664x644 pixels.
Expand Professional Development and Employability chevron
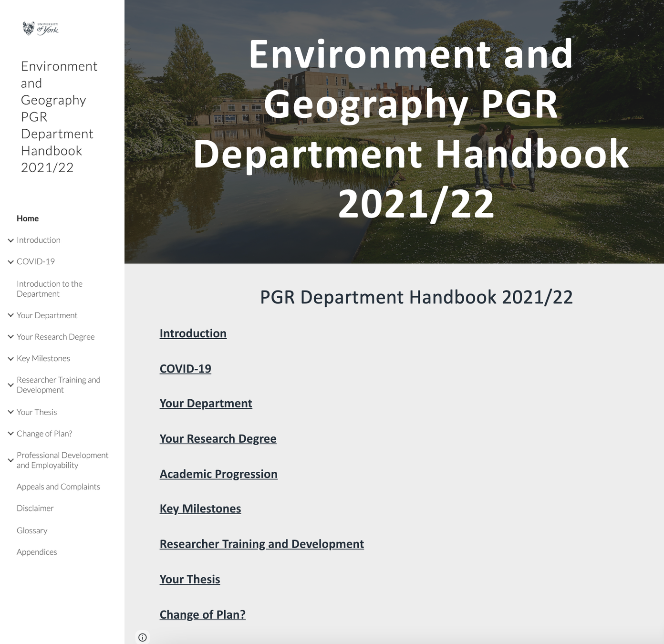coord(10,460)
